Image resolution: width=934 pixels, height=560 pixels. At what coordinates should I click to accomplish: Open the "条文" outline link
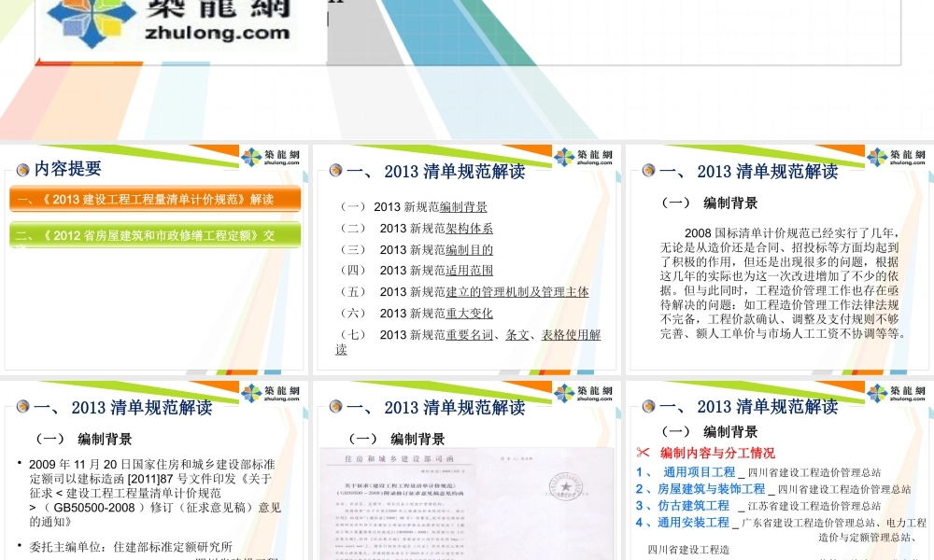517,335
